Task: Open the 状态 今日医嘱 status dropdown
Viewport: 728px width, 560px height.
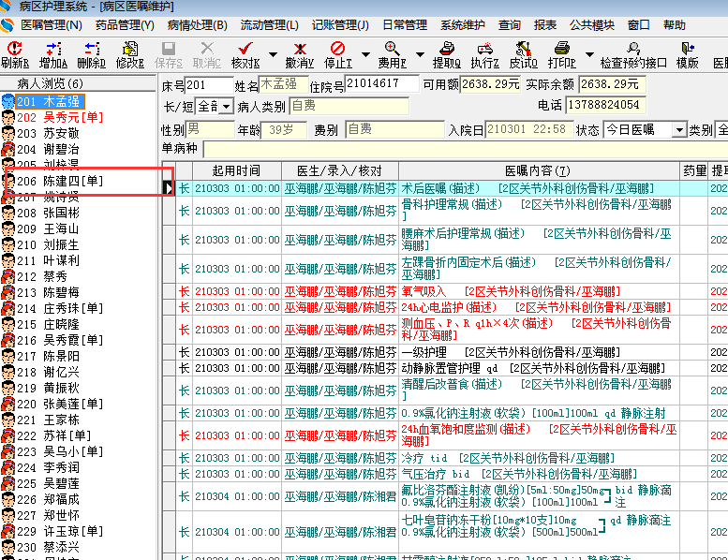Action: click(x=678, y=130)
